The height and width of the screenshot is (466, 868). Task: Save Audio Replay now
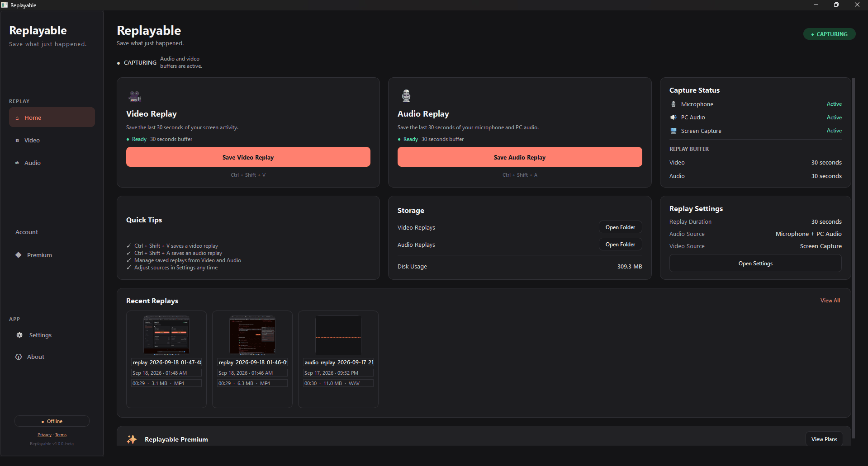(520, 157)
